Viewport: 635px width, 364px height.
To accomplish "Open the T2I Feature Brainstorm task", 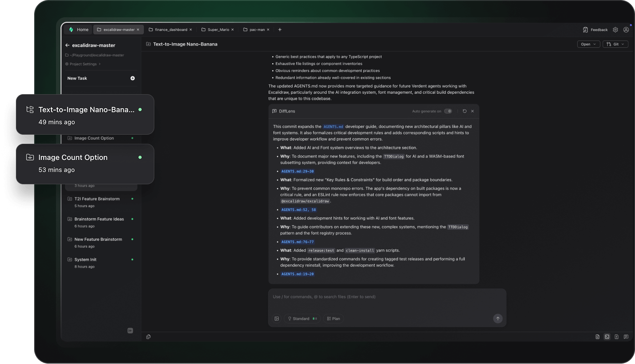I will point(101,202).
